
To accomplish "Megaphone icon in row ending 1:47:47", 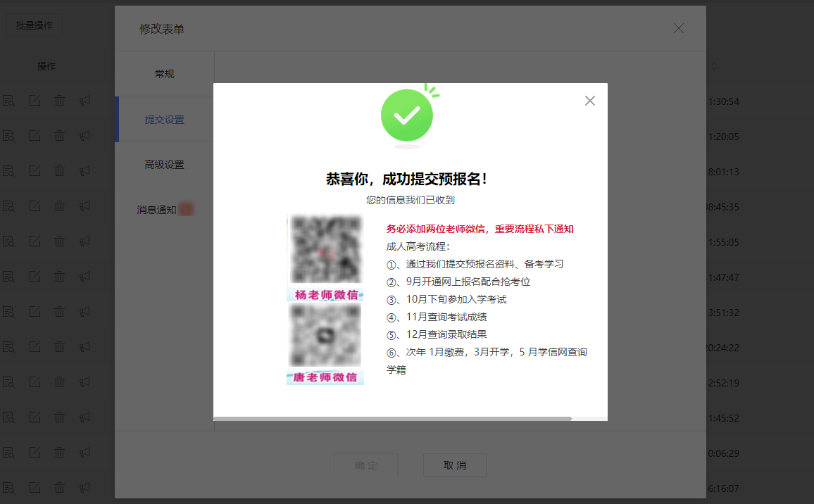I will (x=84, y=277).
